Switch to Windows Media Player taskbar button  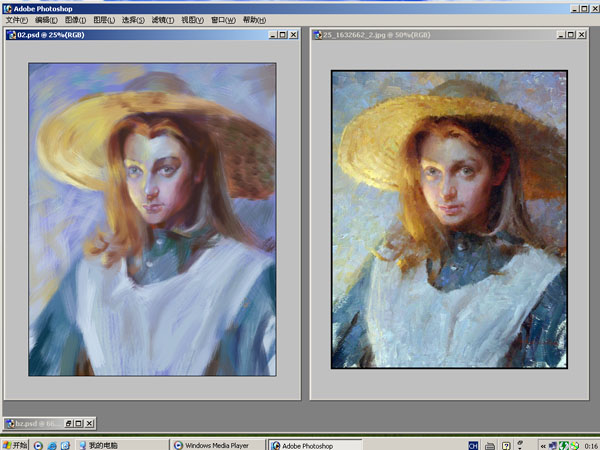217,445
